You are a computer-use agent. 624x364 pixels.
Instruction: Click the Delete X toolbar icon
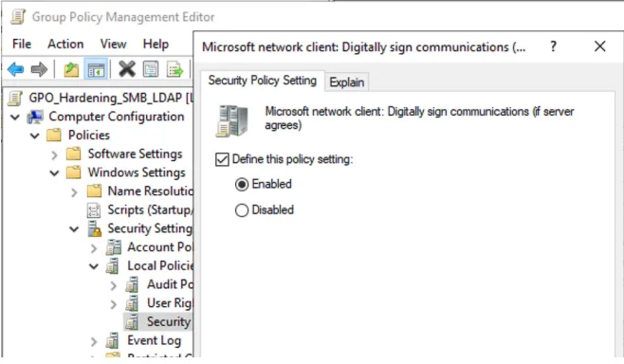pyautogui.click(x=127, y=69)
